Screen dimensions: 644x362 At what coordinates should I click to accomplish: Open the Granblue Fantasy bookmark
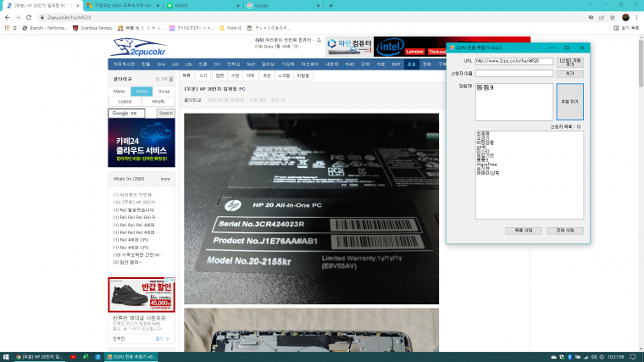pos(92,28)
